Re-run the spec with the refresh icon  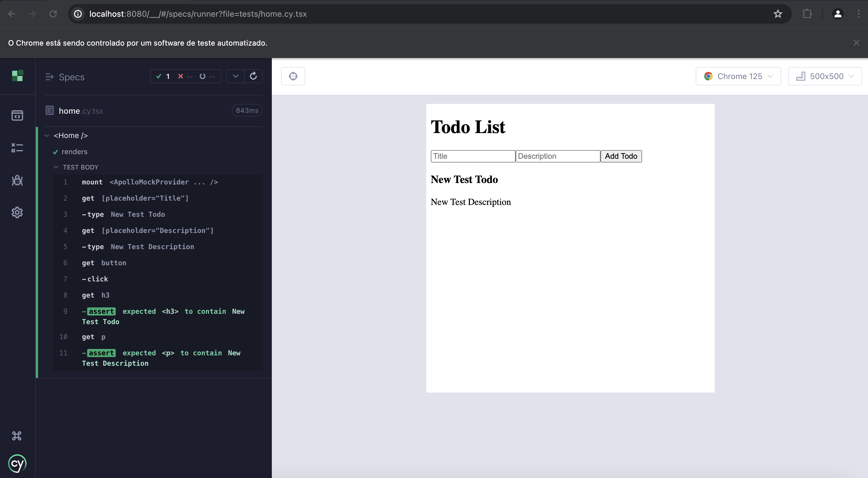pos(254,76)
